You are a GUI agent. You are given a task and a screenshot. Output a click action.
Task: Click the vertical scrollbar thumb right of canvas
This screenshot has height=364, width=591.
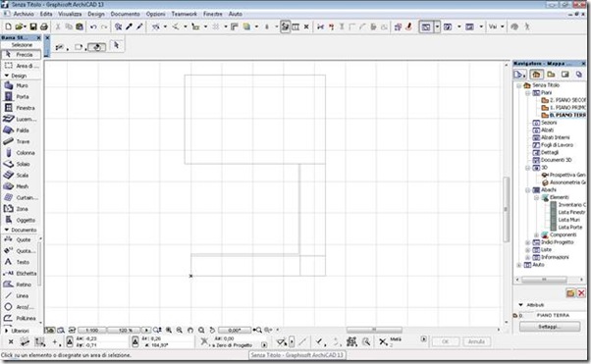click(507, 210)
